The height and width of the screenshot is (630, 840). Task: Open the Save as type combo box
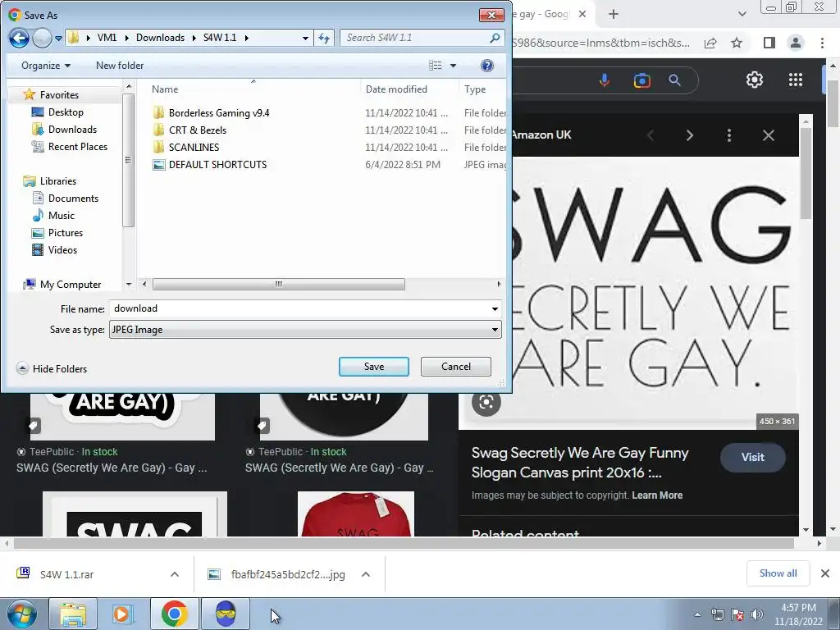click(305, 330)
